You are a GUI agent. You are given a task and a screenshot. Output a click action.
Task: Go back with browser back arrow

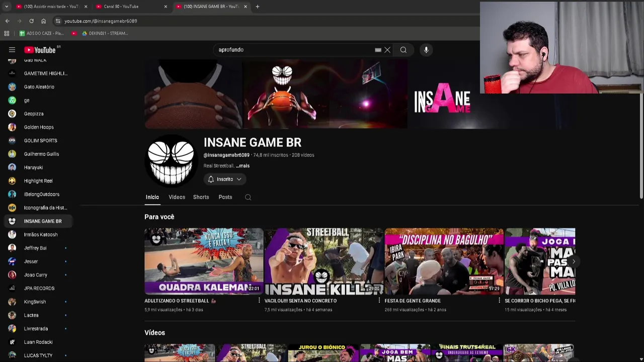7,21
